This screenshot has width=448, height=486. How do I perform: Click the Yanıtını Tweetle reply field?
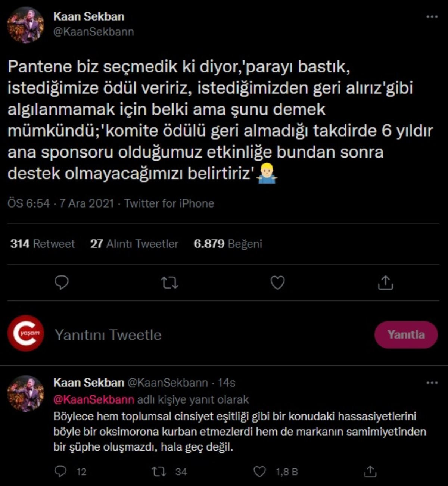coord(108,335)
